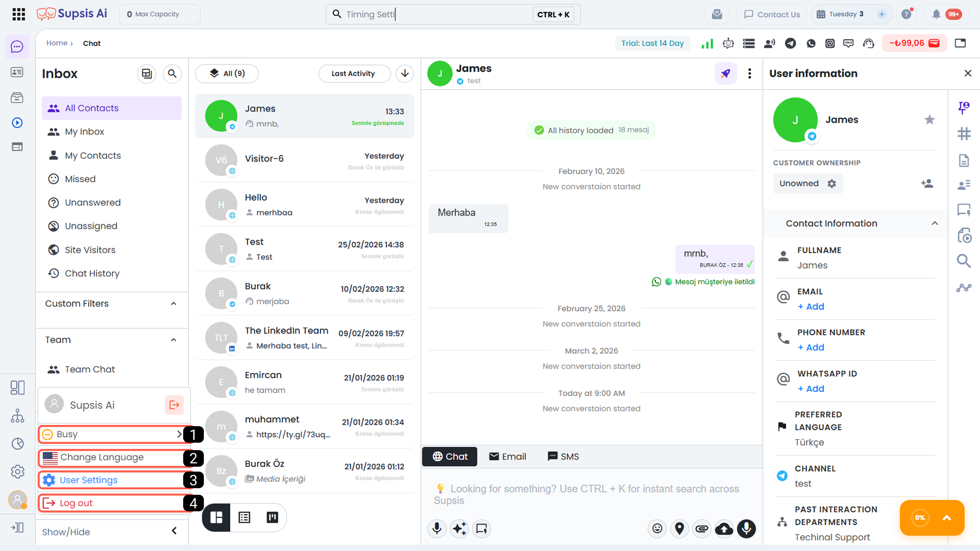Toggle sidebar collapse icon at bottom left

point(17,527)
